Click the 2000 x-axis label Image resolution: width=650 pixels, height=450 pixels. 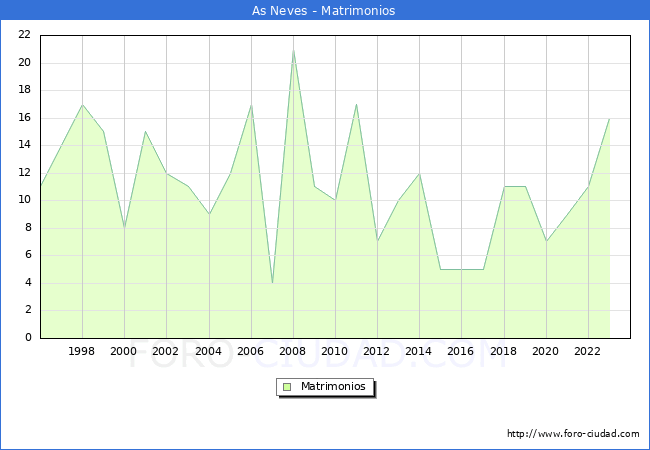124,351
